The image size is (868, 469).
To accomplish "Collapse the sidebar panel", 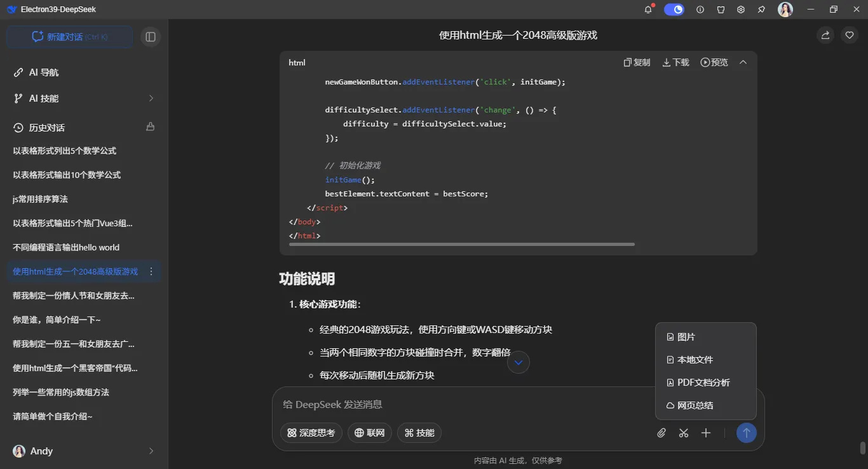I will [151, 36].
